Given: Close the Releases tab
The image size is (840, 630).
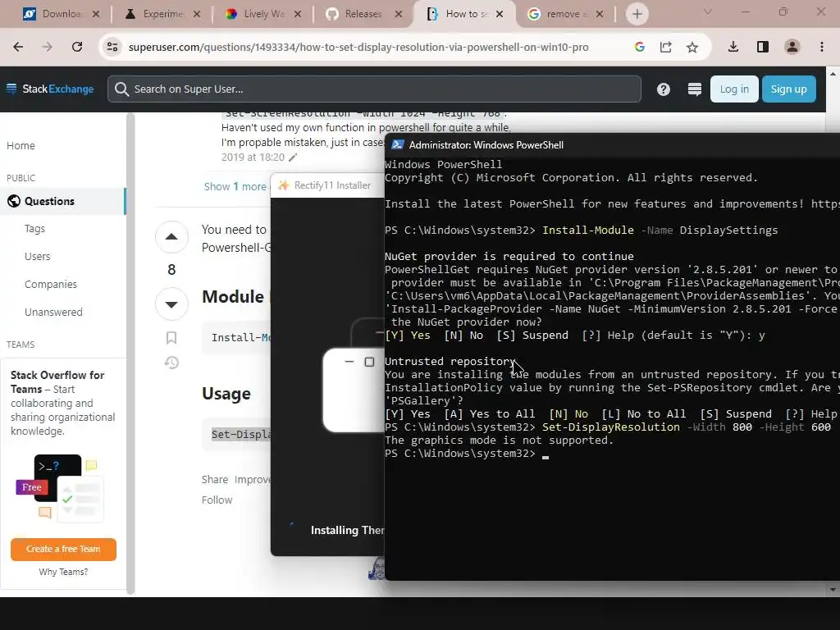Looking at the screenshot, I should coord(399,14).
